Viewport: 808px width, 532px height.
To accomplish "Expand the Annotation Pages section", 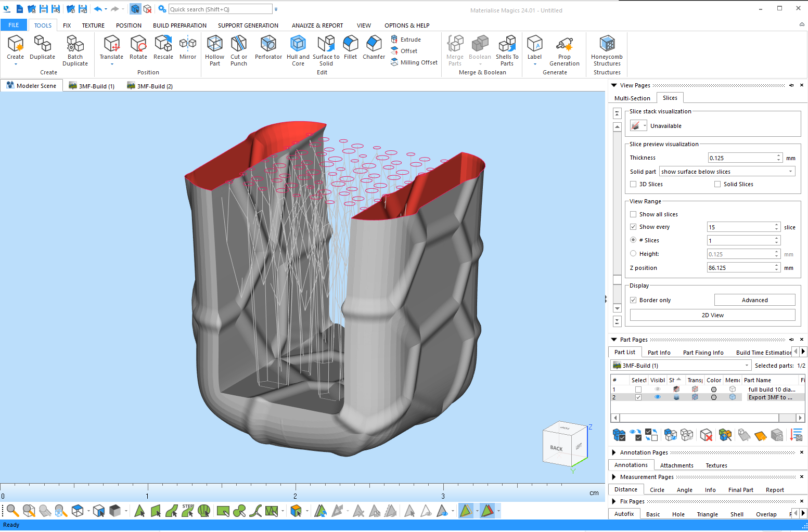I will [x=614, y=452].
